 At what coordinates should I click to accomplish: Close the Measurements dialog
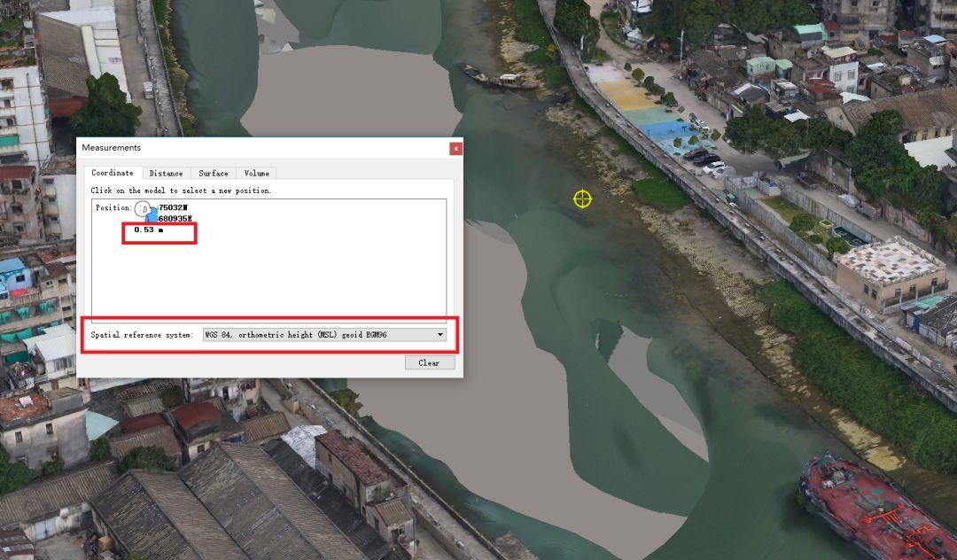click(x=455, y=148)
